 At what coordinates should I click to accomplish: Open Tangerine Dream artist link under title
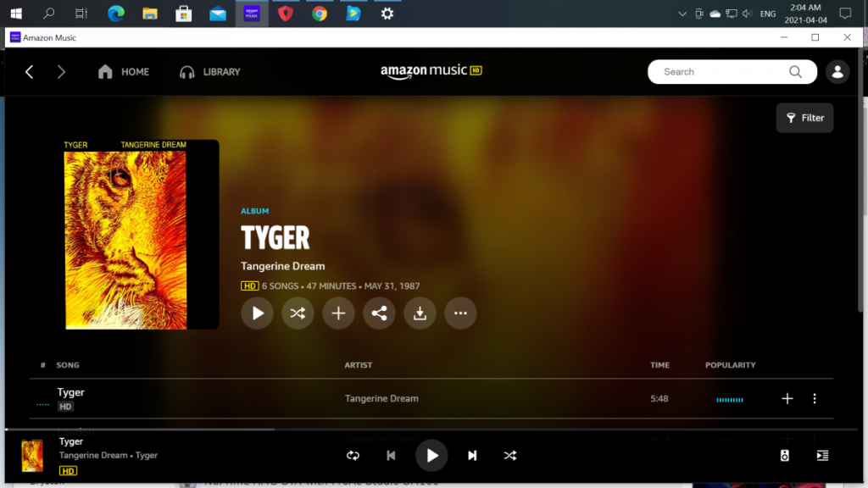coord(283,266)
